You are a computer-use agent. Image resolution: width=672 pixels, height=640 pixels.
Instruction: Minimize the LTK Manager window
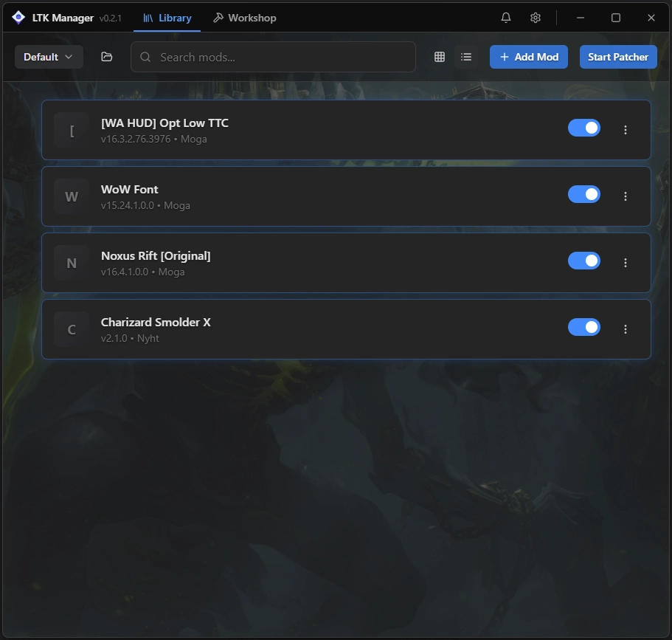coord(581,18)
